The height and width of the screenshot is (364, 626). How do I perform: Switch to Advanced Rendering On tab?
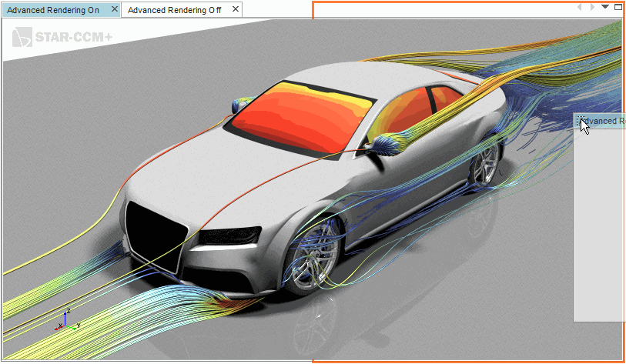coord(52,10)
